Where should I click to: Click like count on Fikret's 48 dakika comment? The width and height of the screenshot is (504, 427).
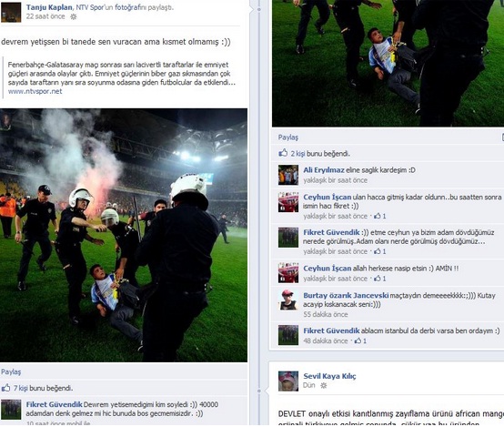point(360,341)
